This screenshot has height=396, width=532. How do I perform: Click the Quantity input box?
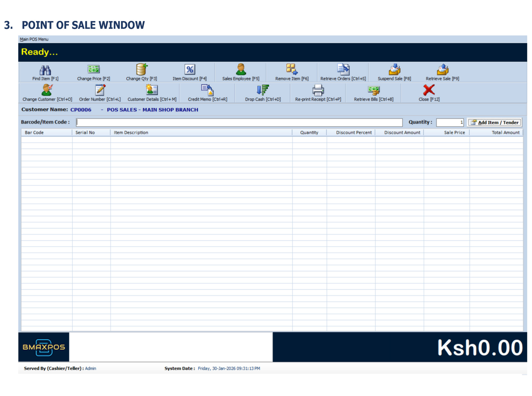point(450,122)
